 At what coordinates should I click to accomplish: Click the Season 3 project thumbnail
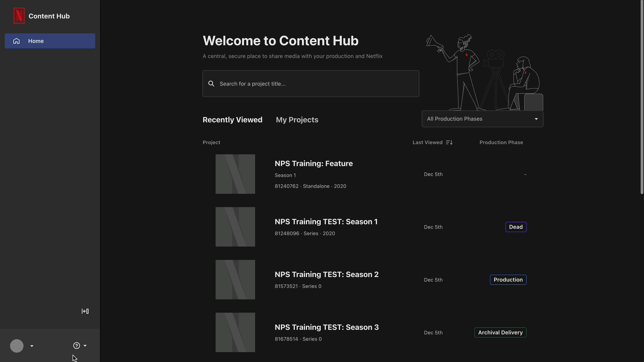pos(235,333)
